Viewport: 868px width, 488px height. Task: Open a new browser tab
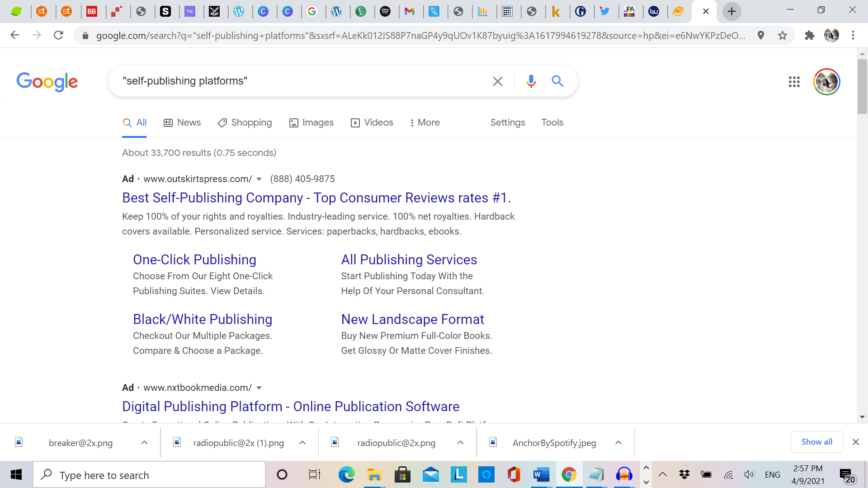click(x=731, y=11)
